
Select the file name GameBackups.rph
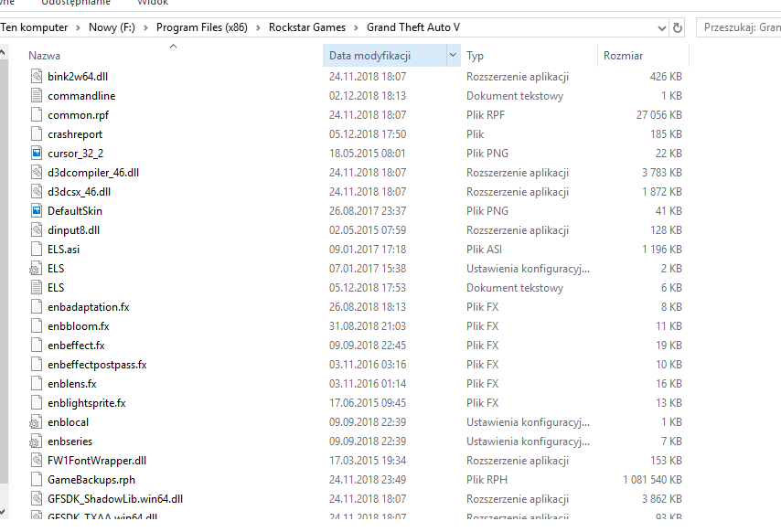pos(91,480)
